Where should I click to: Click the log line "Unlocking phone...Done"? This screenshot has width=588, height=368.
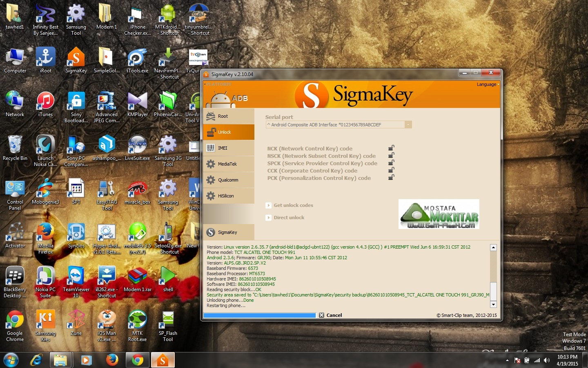pos(230,300)
